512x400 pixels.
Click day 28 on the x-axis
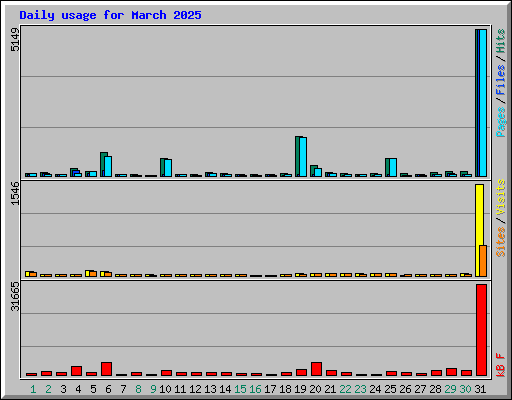[x=435, y=389]
